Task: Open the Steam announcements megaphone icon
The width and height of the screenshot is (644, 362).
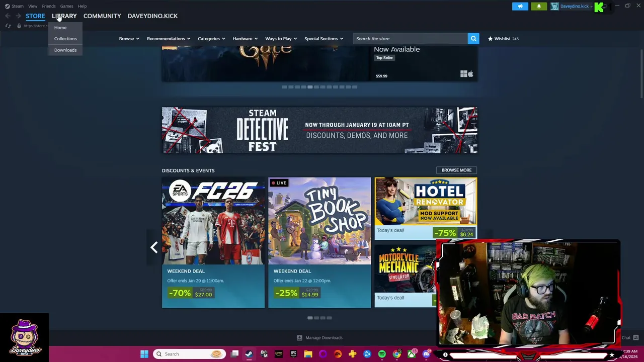Action: point(520,6)
